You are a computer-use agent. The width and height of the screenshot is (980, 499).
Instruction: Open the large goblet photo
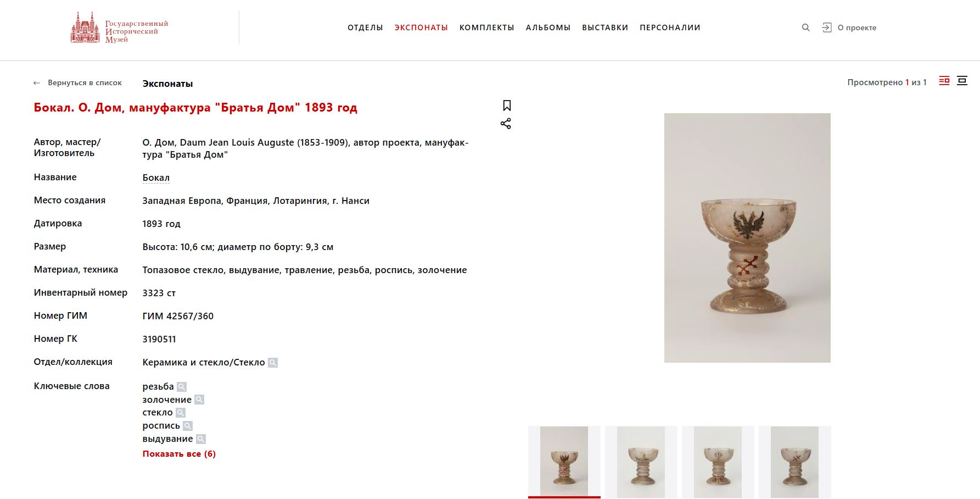(x=747, y=238)
